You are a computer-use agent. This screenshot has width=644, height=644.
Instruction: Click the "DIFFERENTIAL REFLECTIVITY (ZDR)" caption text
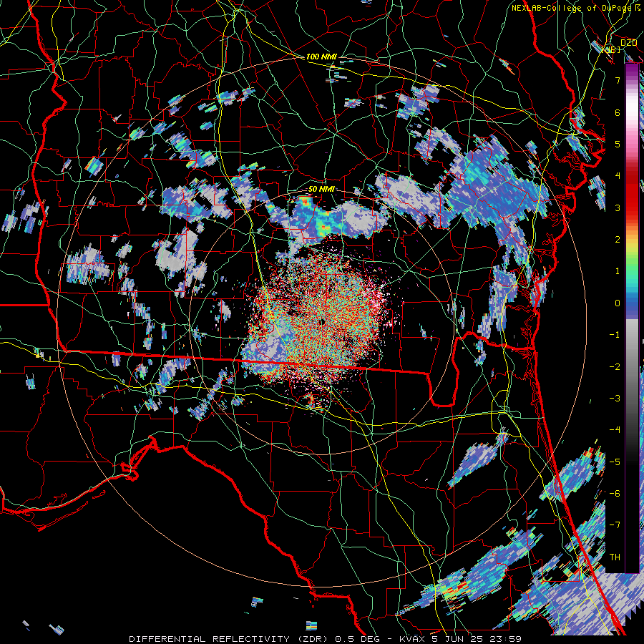tap(228, 639)
